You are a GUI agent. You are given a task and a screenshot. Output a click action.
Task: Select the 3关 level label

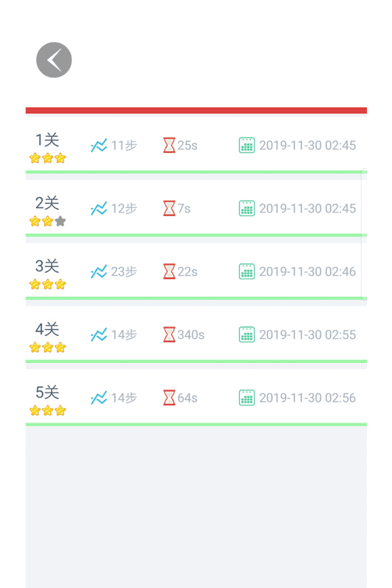pyautogui.click(x=47, y=266)
